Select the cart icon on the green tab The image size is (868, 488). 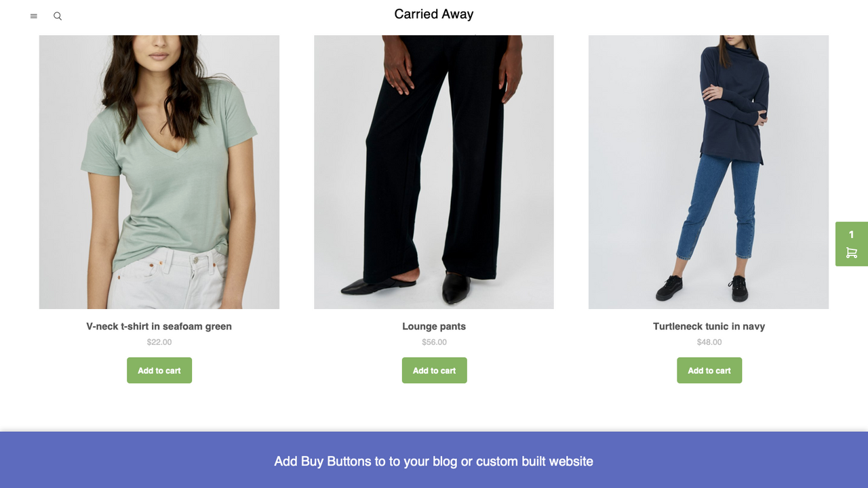tap(851, 252)
